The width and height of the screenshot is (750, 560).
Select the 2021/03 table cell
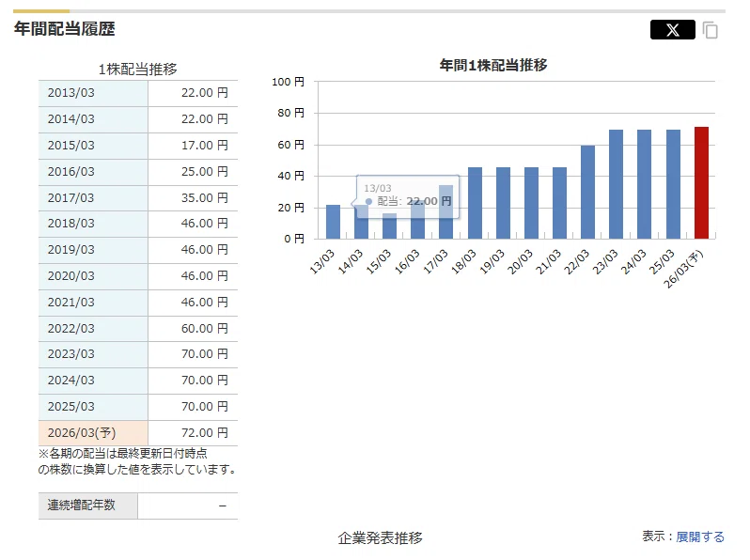coord(93,303)
